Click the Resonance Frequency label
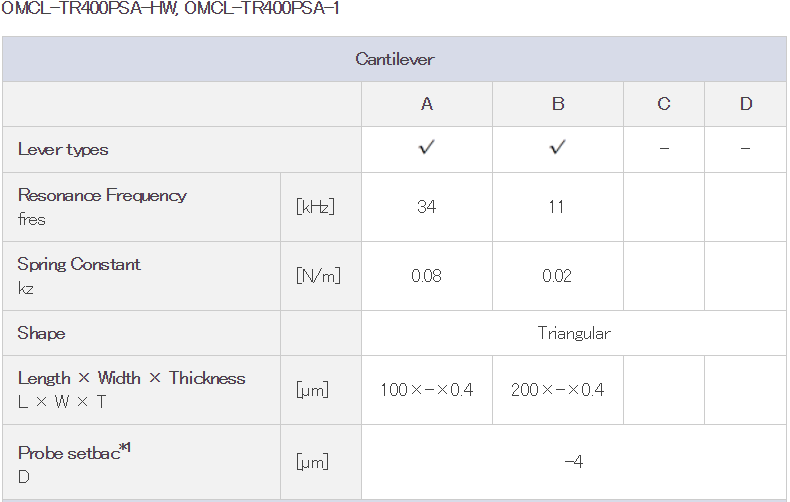The image size is (790, 502). point(102,196)
